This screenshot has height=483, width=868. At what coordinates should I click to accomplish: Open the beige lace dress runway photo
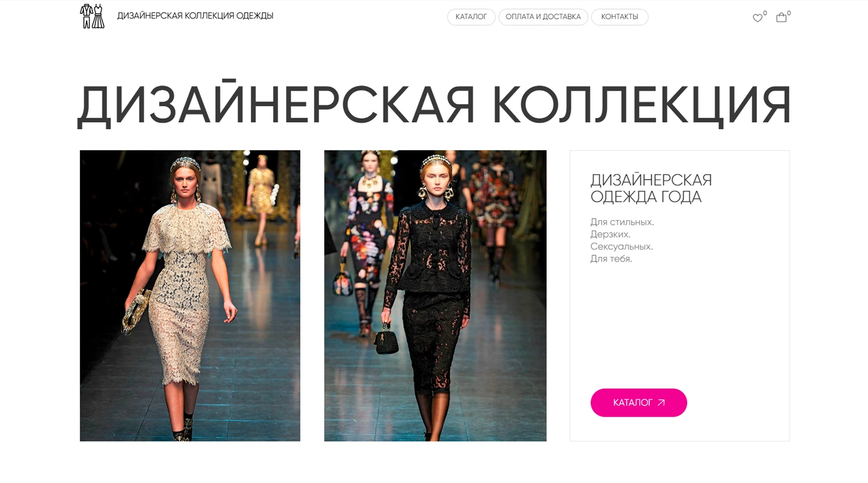tap(190, 295)
